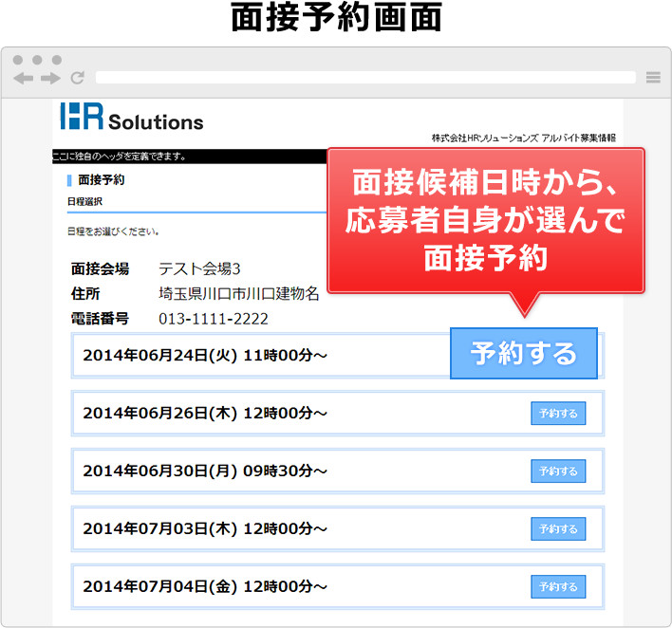Click the 電話番号 label
The width and height of the screenshot is (672, 628).
100,319
